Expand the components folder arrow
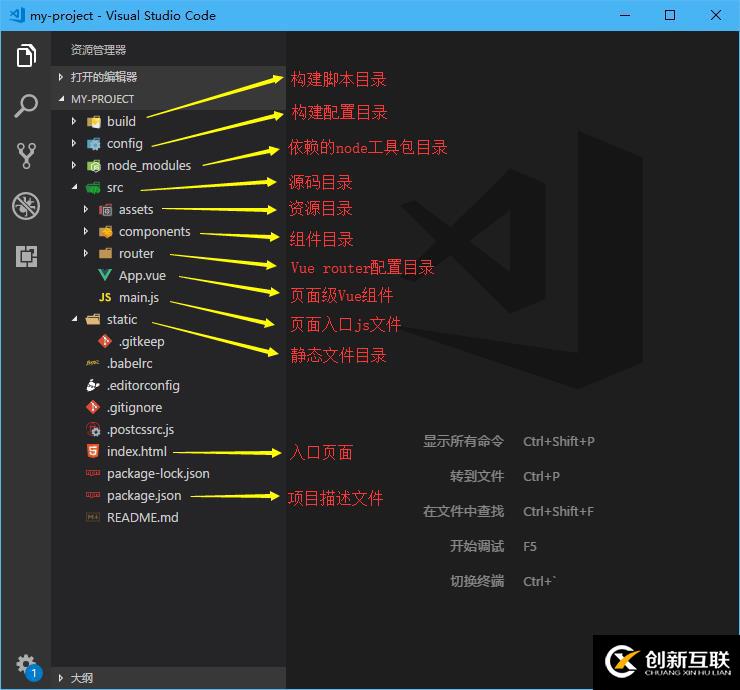The height and width of the screenshot is (690, 740). (85, 231)
